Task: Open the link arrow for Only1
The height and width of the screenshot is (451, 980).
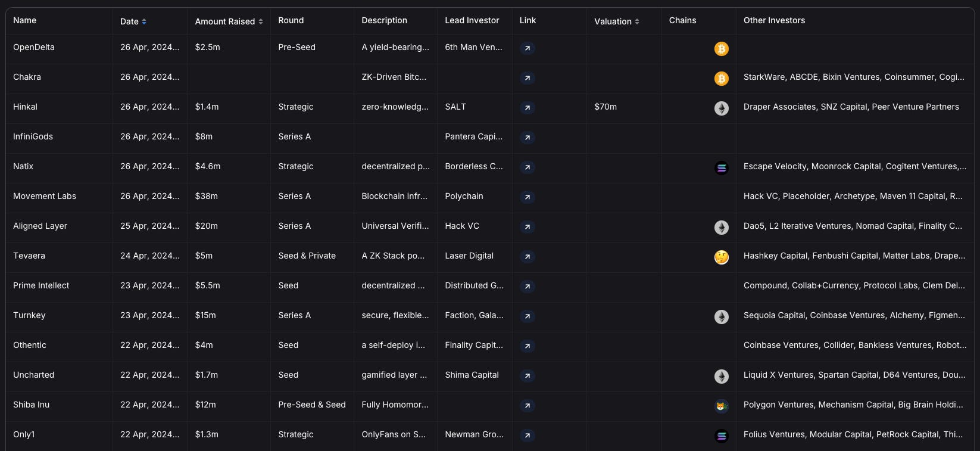Action: (528, 436)
